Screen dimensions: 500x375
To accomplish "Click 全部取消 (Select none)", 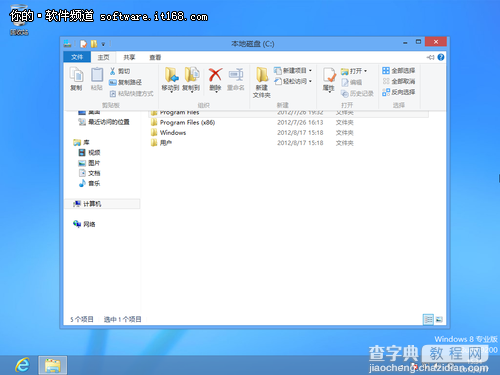I will (x=399, y=81).
